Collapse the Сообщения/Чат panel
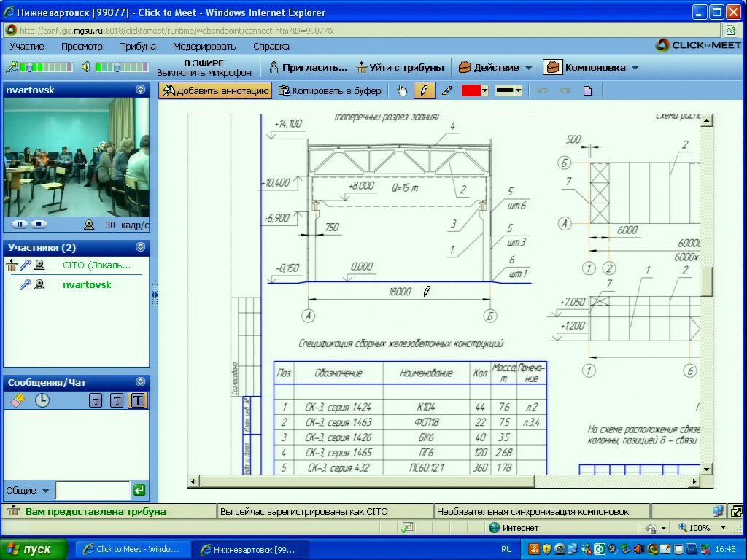This screenshot has width=747, height=560. click(x=141, y=381)
